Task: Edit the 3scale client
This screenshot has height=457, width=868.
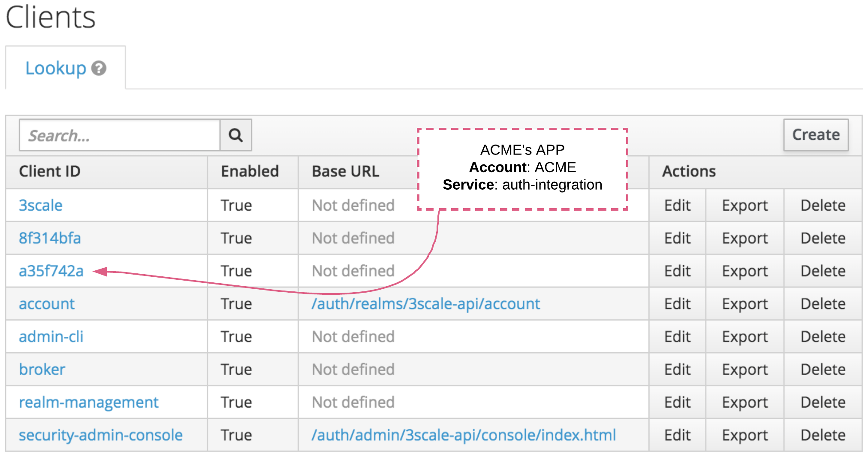Action: 677,205
